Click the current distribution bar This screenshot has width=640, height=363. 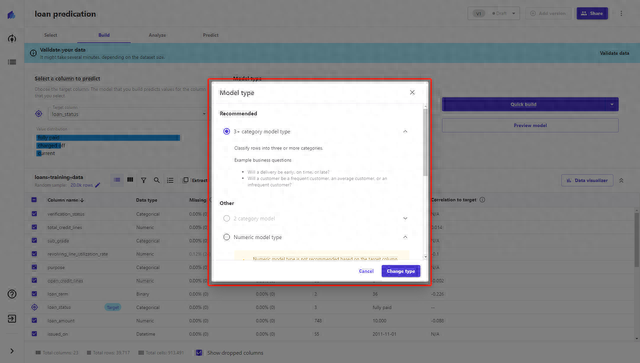pos(39,153)
